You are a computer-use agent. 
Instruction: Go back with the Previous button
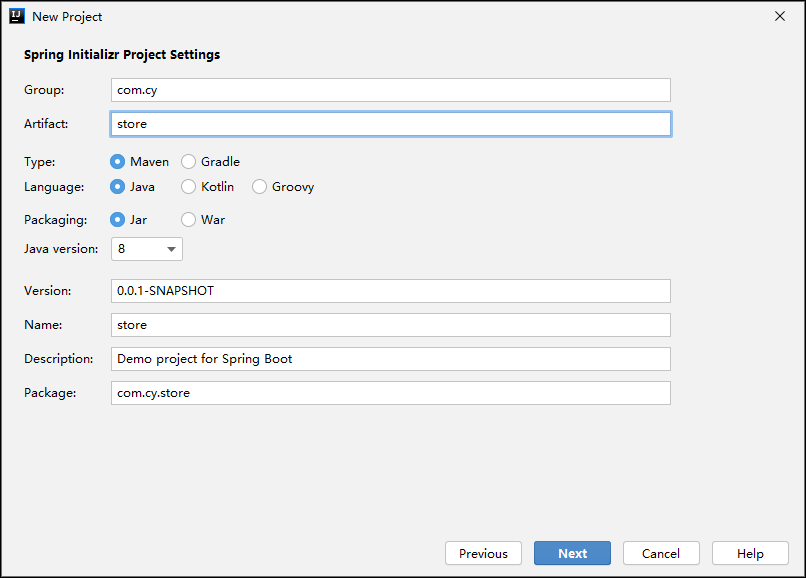coord(483,553)
